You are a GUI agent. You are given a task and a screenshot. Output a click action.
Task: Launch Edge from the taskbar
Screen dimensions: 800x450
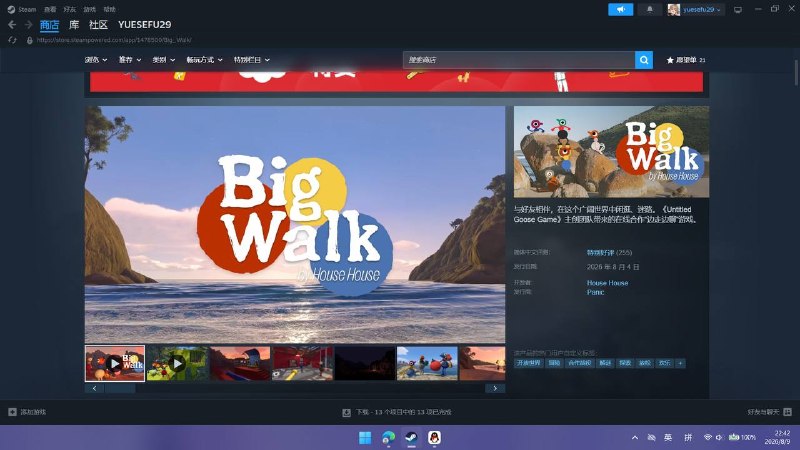(x=388, y=438)
